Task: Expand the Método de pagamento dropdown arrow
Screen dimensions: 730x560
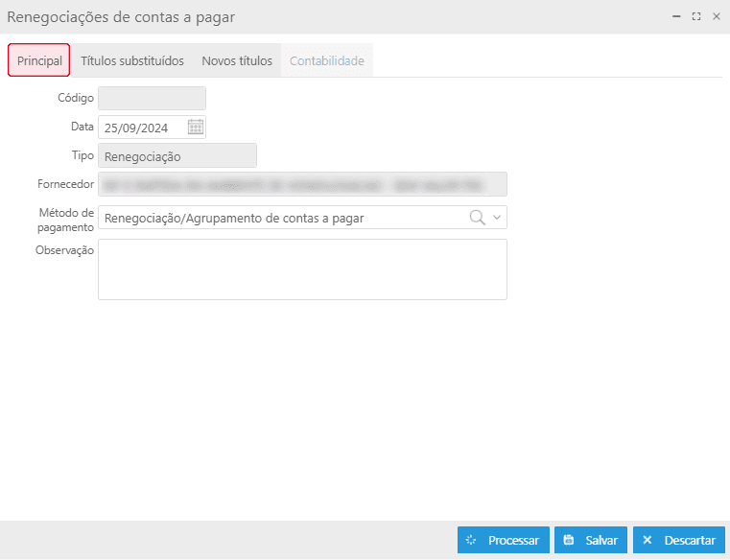Action: (x=497, y=218)
